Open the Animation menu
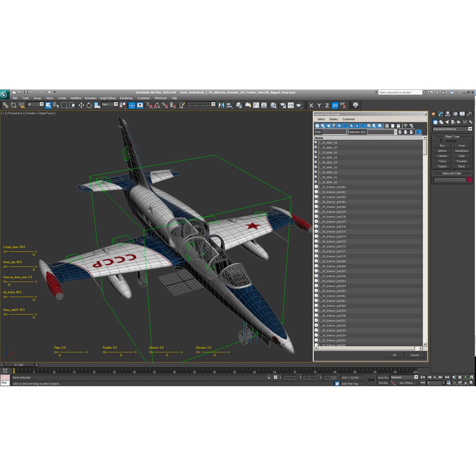This screenshot has width=476, height=476. point(90,98)
